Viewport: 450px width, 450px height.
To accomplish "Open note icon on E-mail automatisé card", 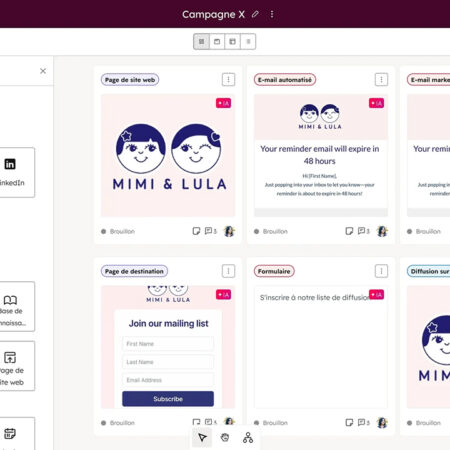I will (349, 231).
